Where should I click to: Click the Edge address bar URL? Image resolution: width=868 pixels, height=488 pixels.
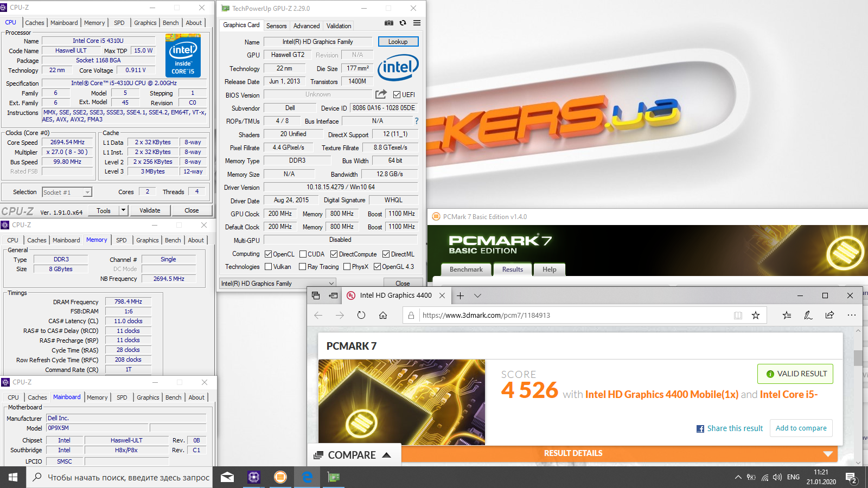point(486,315)
